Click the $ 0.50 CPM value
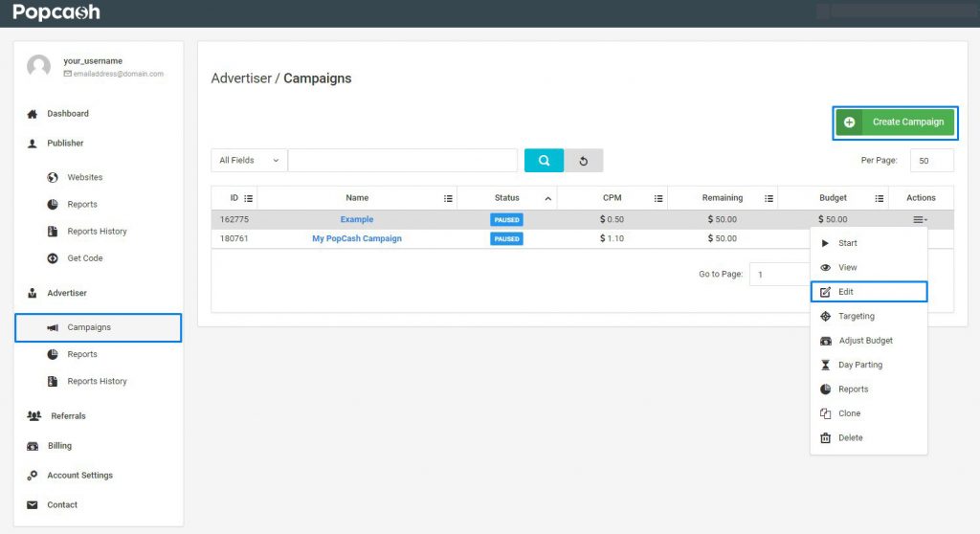 (x=612, y=219)
